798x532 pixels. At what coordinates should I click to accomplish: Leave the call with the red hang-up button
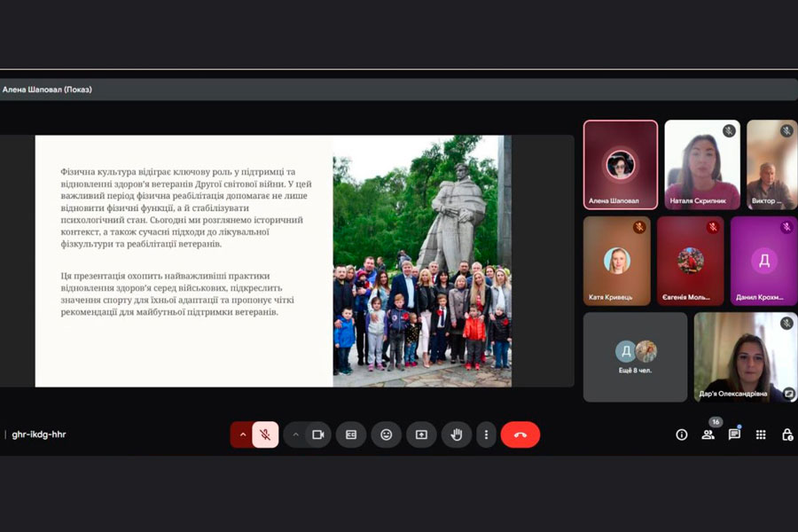click(x=520, y=434)
